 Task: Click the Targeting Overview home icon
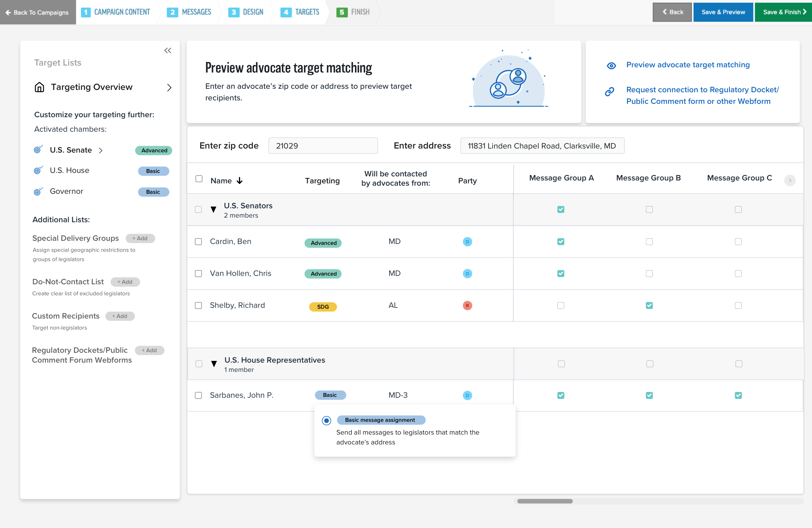pos(39,87)
